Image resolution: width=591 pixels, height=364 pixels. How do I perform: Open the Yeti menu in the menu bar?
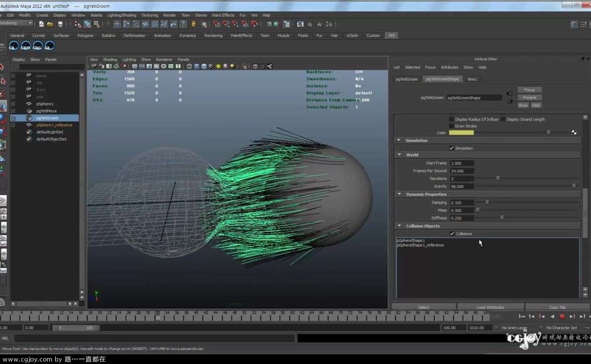pos(255,15)
